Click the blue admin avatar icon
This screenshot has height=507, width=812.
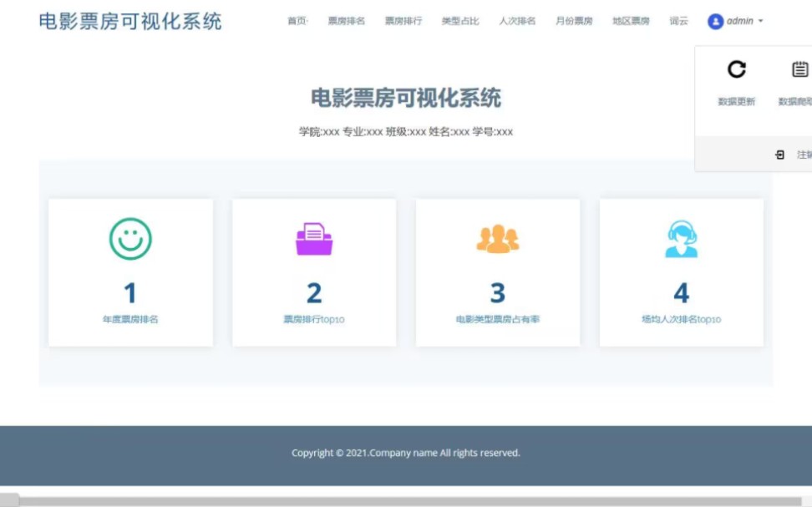pos(715,21)
